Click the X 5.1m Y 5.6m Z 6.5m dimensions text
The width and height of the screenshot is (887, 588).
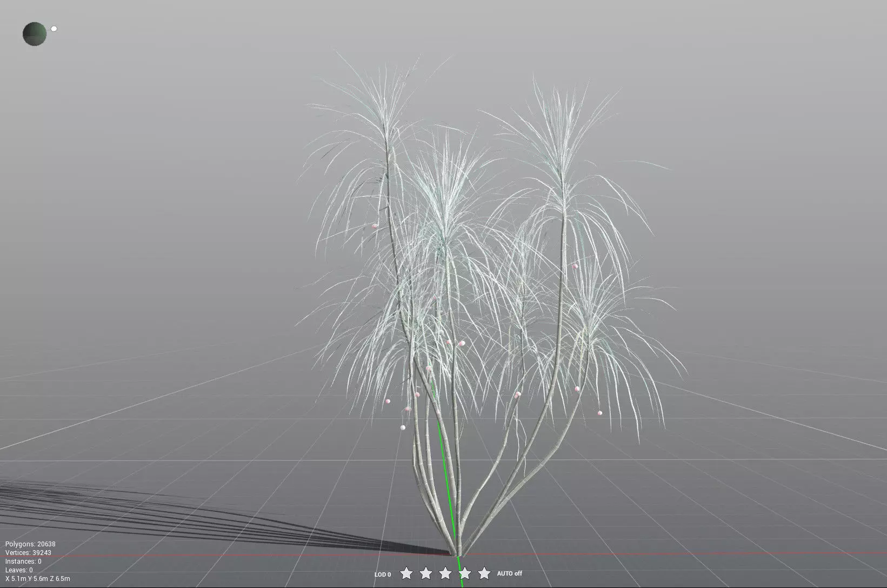(38, 579)
